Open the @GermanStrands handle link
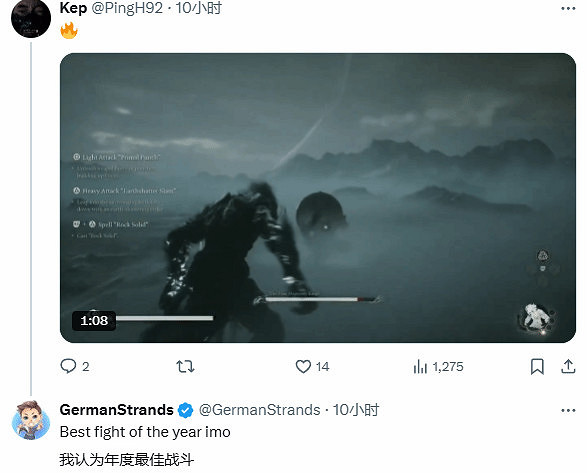This screenshot has width=587, height=473. [260, 410]
